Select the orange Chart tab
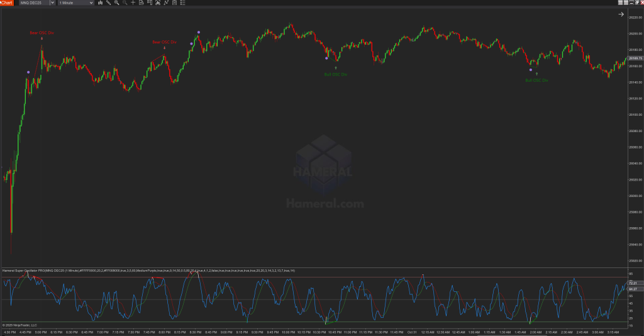Screen dimensions: 644x336 coord(7,3)
